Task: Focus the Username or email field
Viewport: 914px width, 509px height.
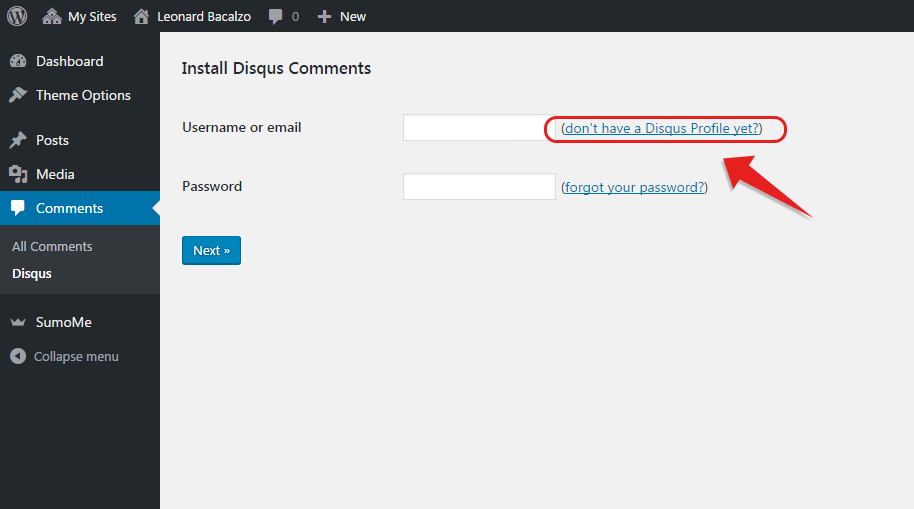Action: pyautogui.click(x=479, y=128)
